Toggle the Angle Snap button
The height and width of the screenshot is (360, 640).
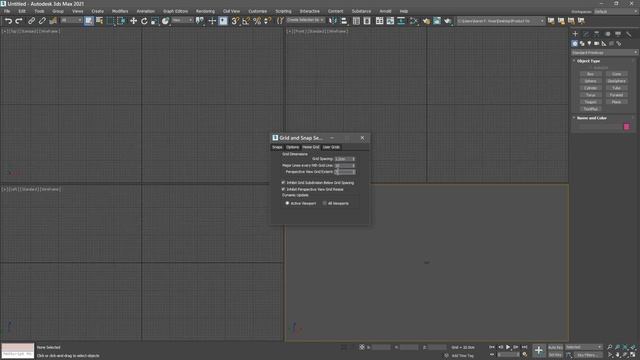pos(246,21)
